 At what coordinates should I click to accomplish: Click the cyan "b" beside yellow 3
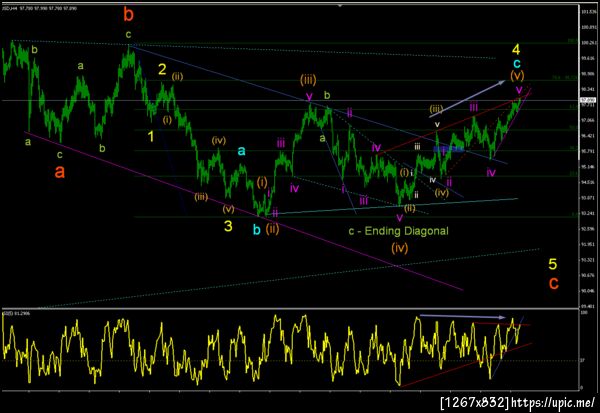(257, 230)
